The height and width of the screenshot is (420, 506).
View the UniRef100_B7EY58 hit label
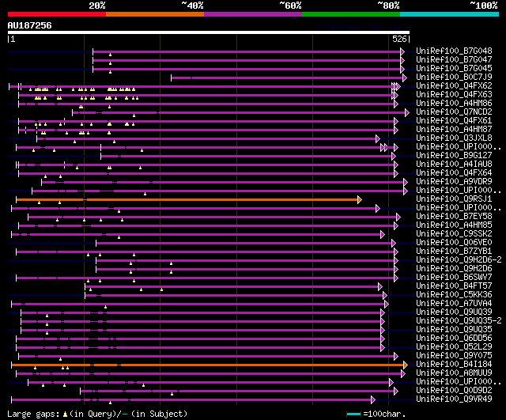[454, 217]
